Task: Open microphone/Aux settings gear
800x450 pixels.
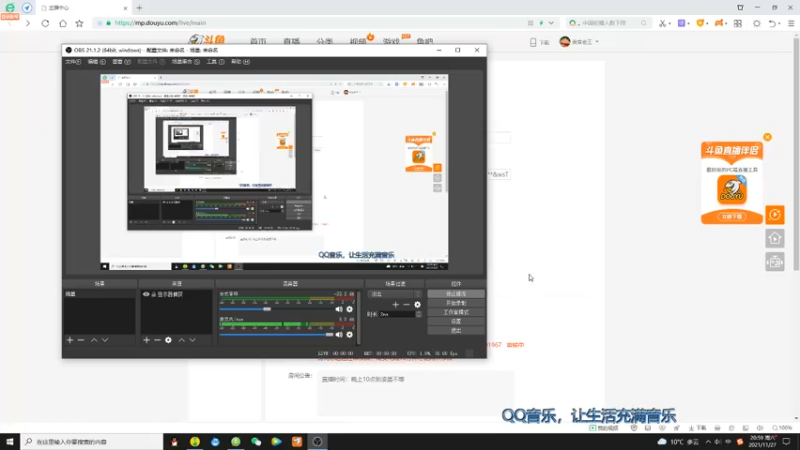Action: pos(349,335)
